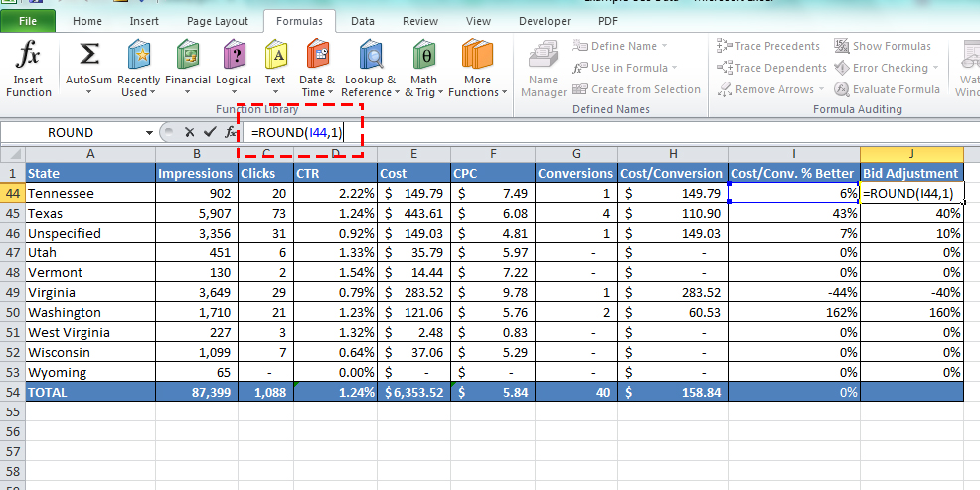Viewport: 980px width, 490px height.
Task: Open Recently Used functions book icon
Action: pos(139,55)
